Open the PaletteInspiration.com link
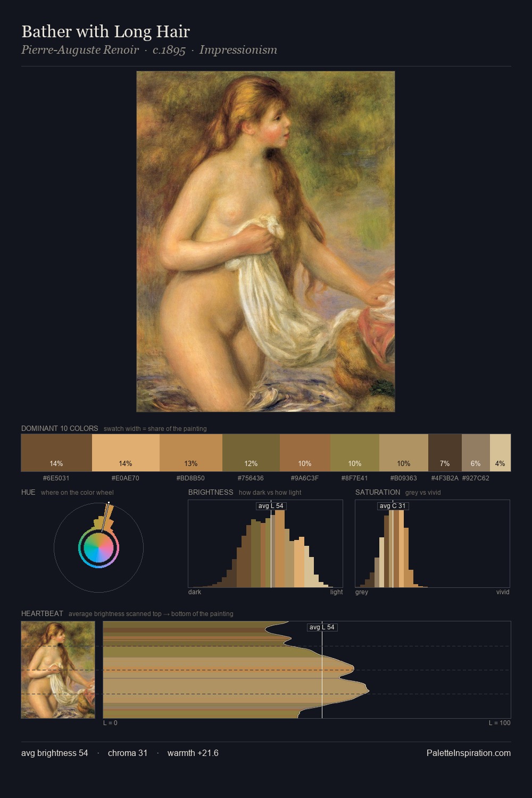The image size is (532, 798). click(x=469, y=753)
